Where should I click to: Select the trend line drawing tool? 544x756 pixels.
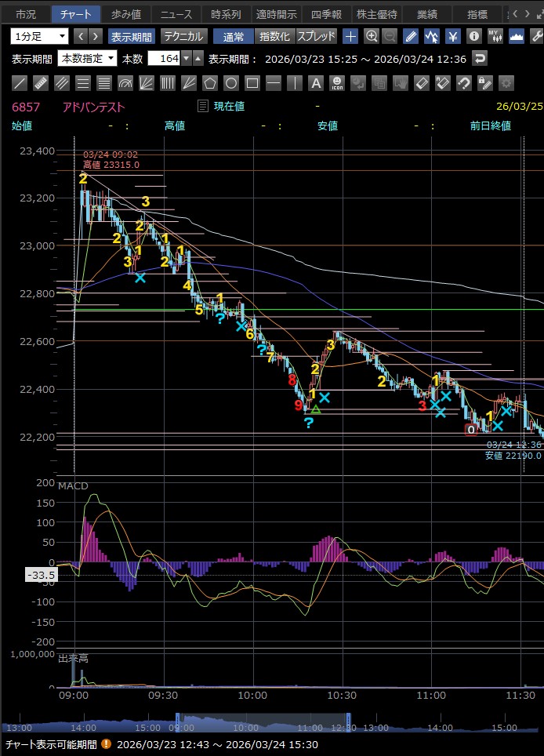(x=20, y=83)
